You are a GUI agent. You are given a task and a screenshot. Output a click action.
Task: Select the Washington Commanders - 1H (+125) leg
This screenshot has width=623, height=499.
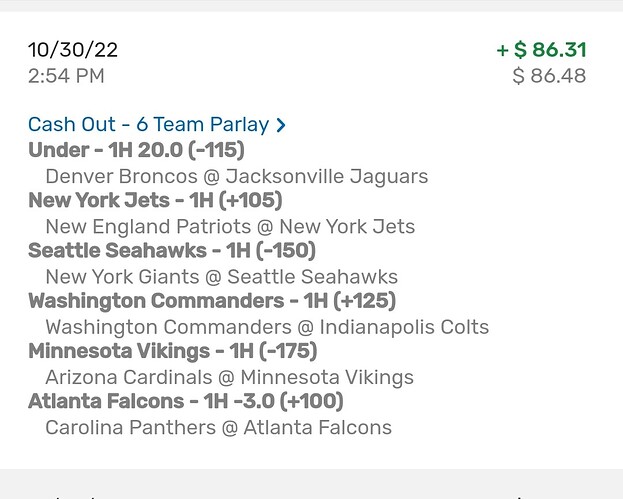tap(212, 301)
